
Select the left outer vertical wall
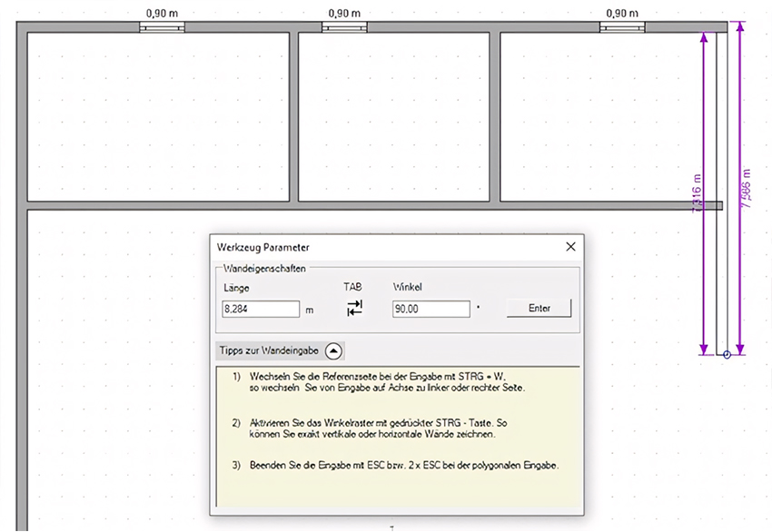pos(21,276)
